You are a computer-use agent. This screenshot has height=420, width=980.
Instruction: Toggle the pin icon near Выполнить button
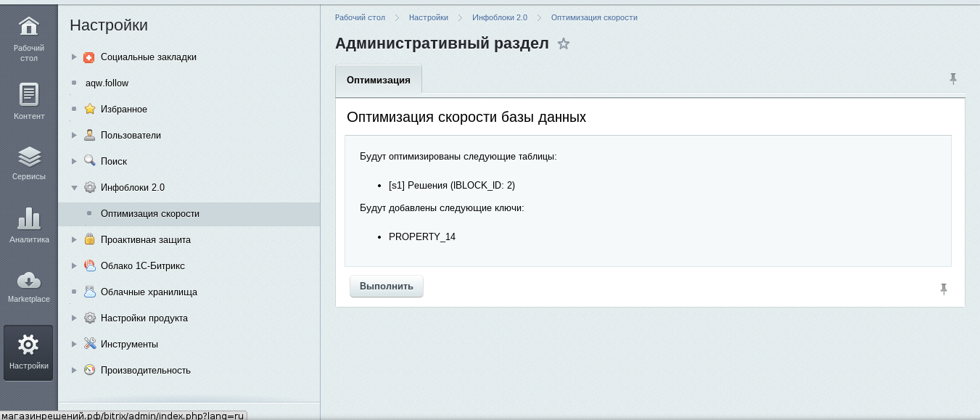(x=944, y=289)
